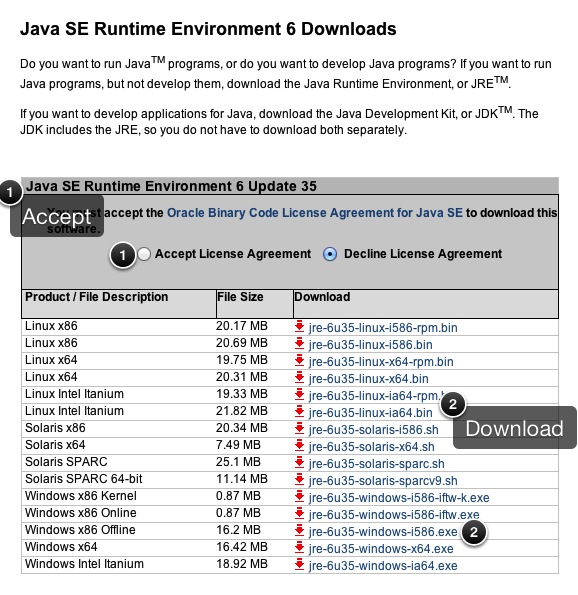Click download icon for jre-6u35-solaris-x64.sh
578x595 pixels.
[x=299, y=445]
